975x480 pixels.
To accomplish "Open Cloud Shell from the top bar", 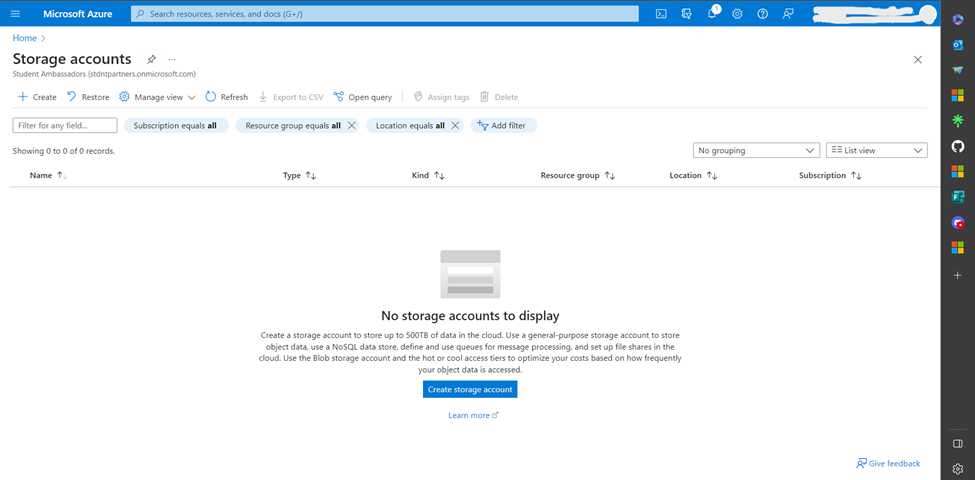I will 661,14.
